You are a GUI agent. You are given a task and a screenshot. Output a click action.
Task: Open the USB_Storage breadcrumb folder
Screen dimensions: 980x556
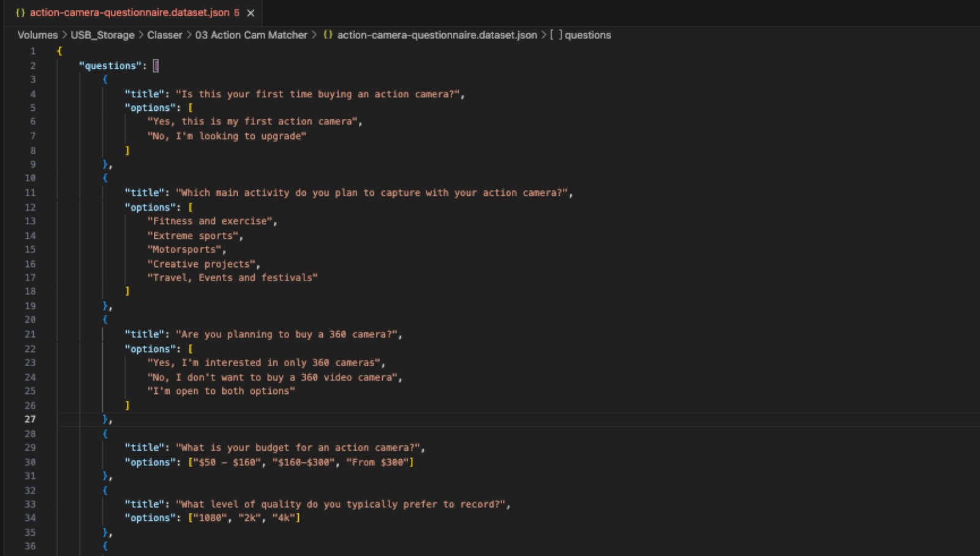(x=102, y=35)
